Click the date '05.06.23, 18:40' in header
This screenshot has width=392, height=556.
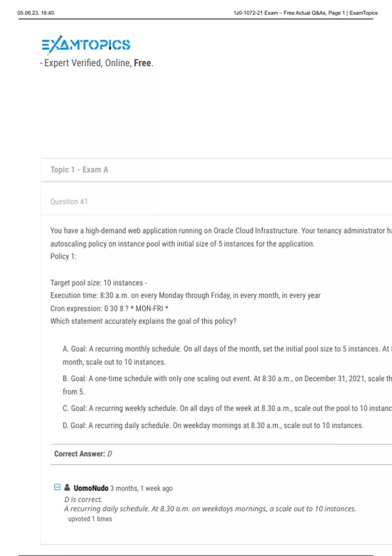coord(36,13)
